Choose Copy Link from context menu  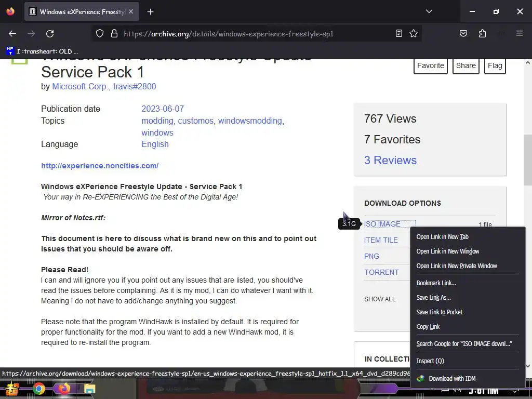[x=468, y=327]
